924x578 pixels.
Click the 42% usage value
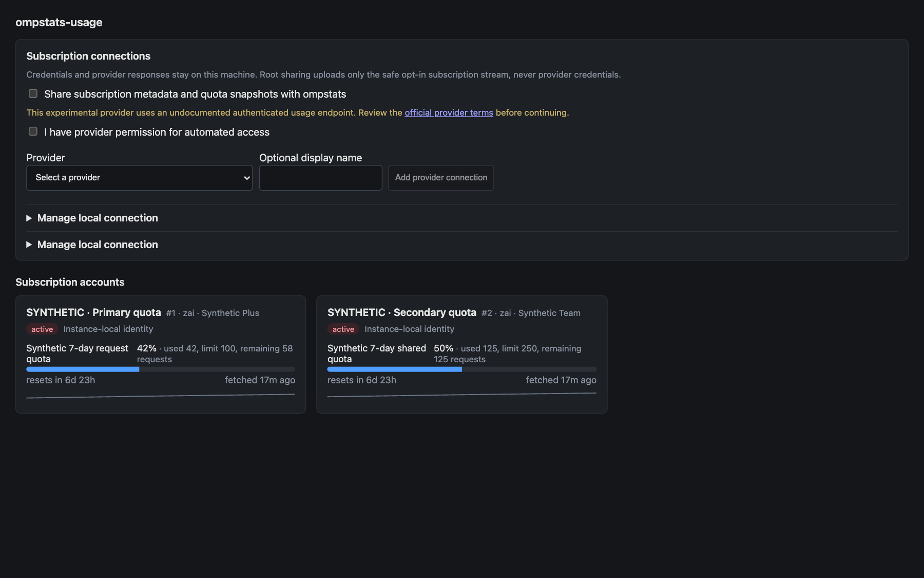click(x=147, y=348)
